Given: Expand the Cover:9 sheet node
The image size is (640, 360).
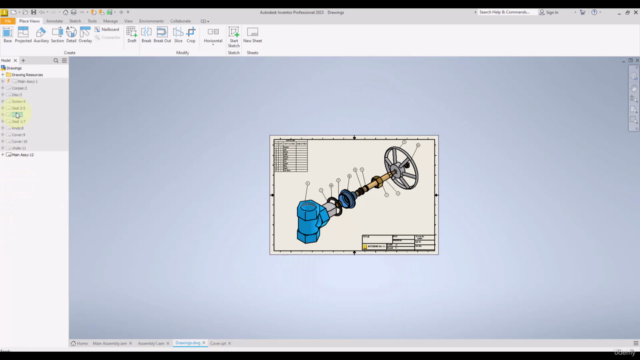Looking at the screenshot, I should [x=3, y=135].
